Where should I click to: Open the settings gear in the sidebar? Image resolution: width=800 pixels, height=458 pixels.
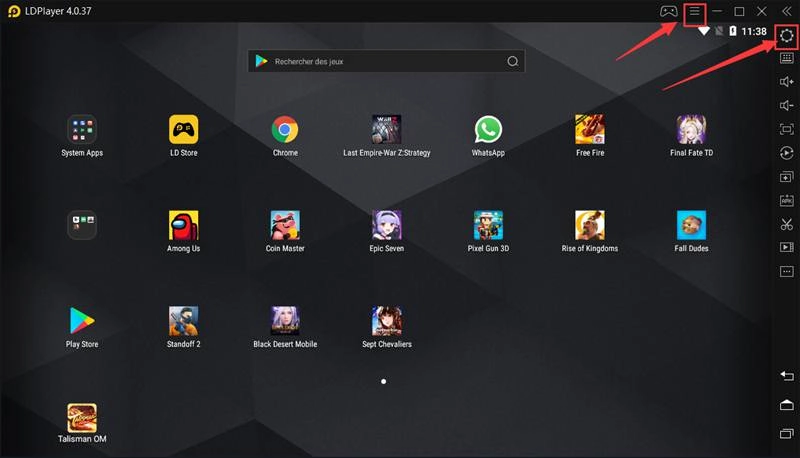coord(787,36)
